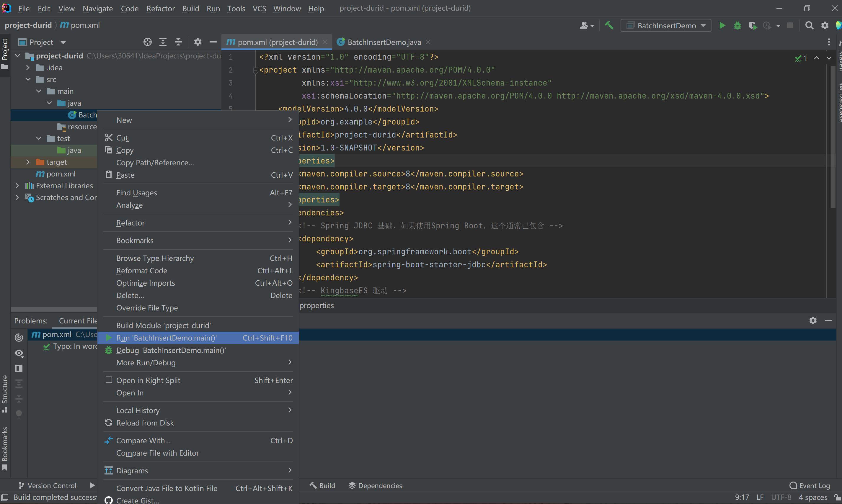Switch to the BatchInsertDemo.java editor tab
The height and width of the screenshot is (504, 842).
coord(384,42)
